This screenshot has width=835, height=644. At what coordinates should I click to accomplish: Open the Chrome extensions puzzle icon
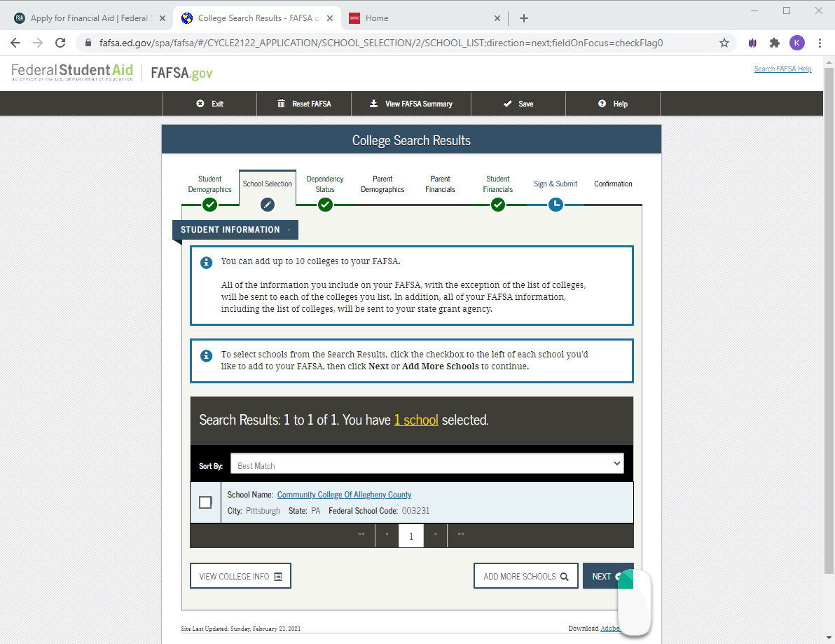tap(775, 43)
